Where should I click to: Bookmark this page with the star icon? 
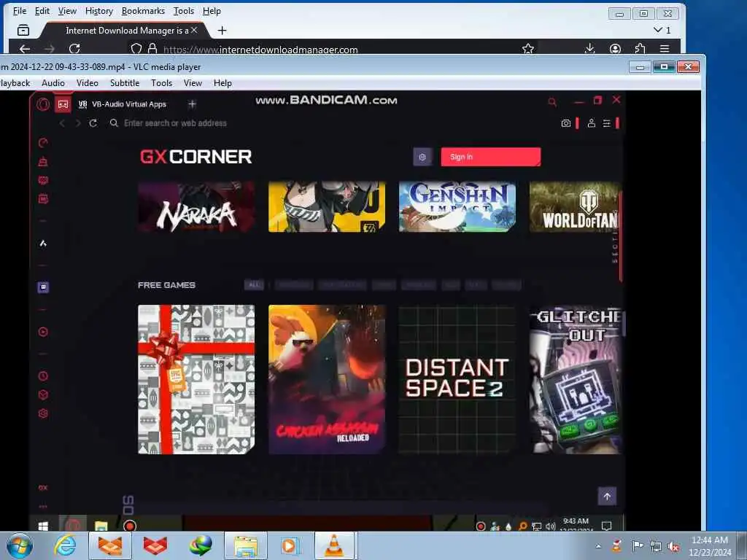point(528,49)
